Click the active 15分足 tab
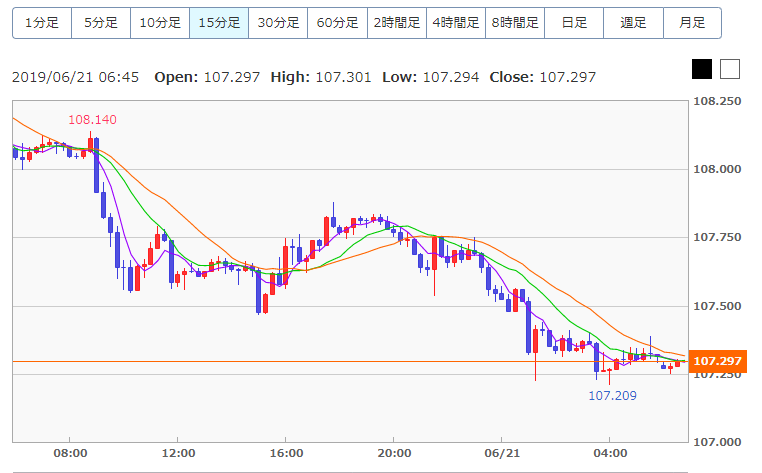Image resolution: width=762 pixels, height=473 pixels. [x=219, y=23]
